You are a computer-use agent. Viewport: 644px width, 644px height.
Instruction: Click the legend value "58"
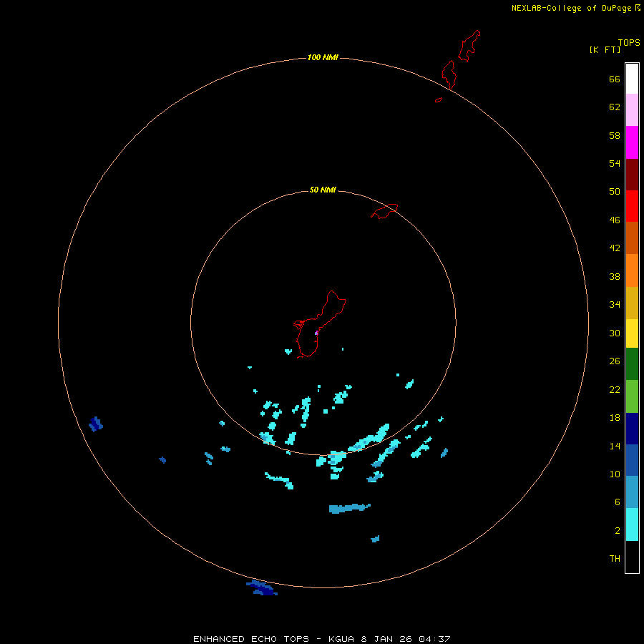coord(615,135)
